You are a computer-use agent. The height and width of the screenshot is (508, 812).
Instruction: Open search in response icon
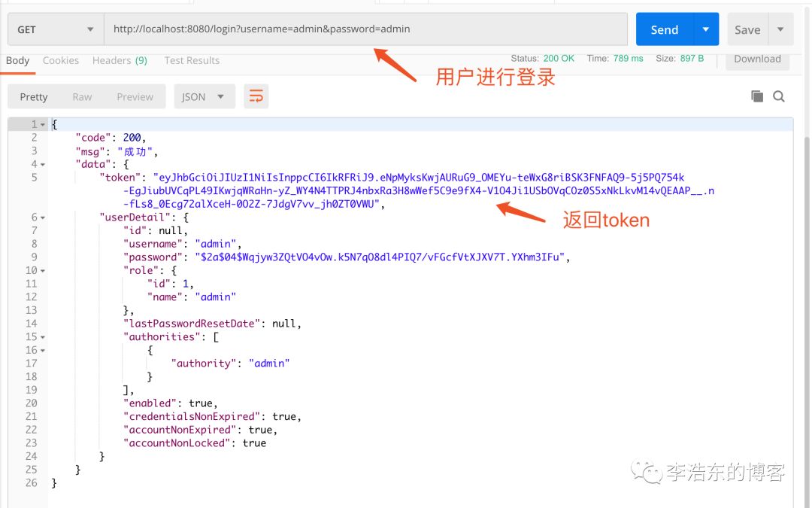[x=779, y=96]
